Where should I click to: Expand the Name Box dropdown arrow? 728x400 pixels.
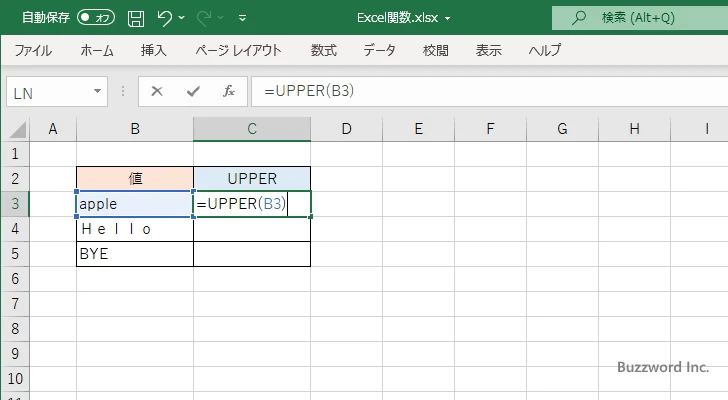(98, 91)
